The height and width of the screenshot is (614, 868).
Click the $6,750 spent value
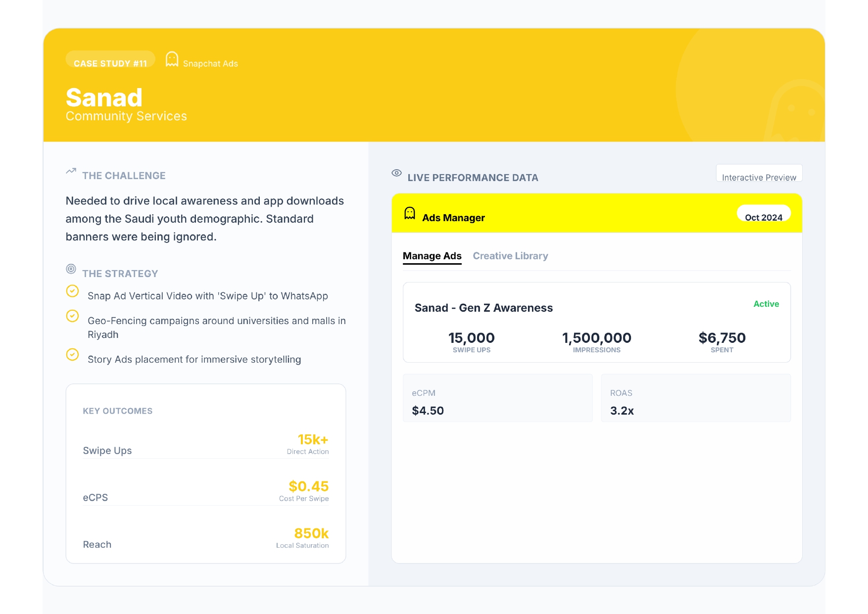tap(722, 338)
